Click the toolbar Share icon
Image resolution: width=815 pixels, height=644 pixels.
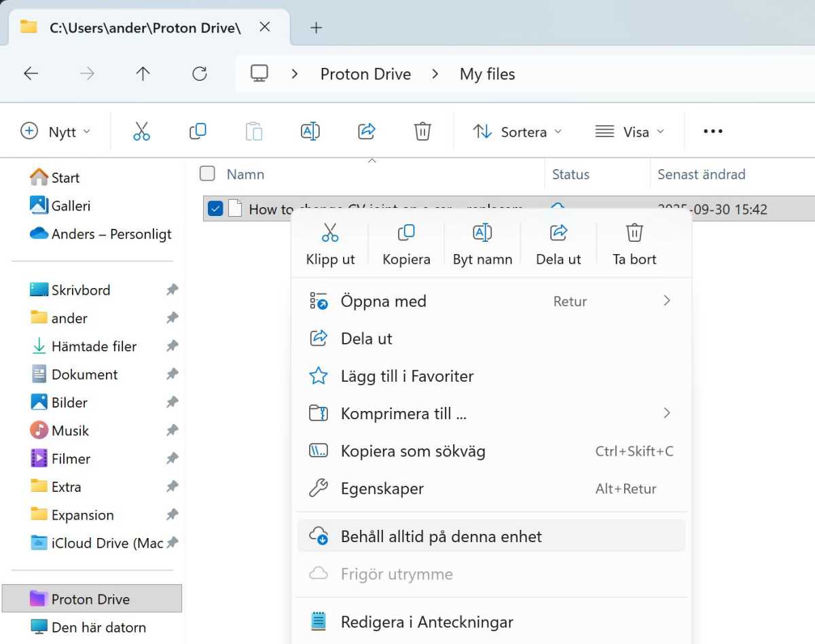point(367,131)
